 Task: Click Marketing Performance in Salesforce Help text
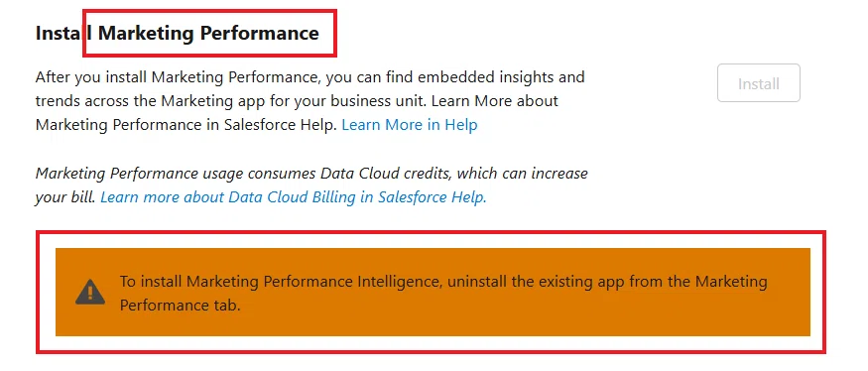point(186,125)
